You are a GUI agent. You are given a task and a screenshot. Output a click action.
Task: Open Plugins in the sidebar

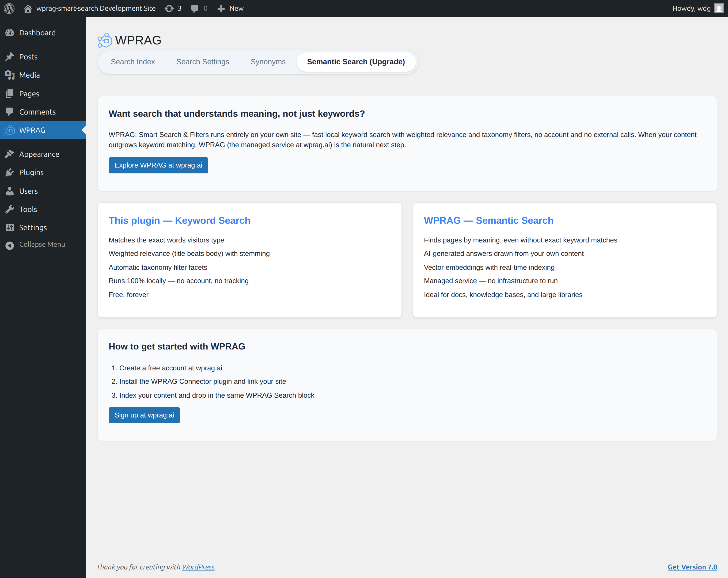coord(43,173)
